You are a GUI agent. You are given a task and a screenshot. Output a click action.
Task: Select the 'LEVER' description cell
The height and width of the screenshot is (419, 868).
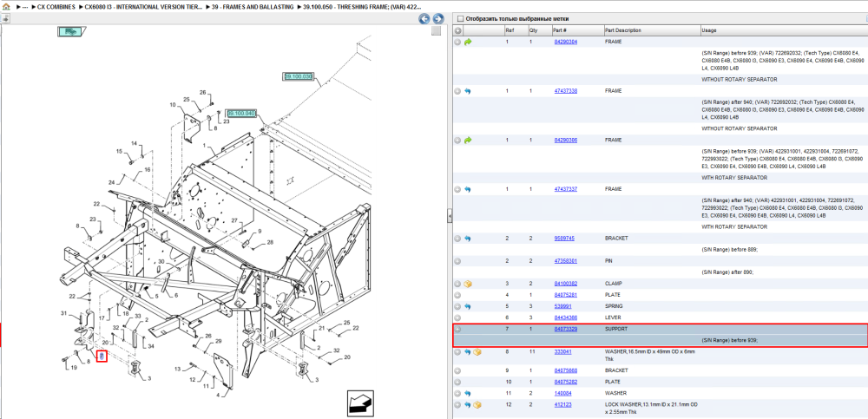click(612, 318)
